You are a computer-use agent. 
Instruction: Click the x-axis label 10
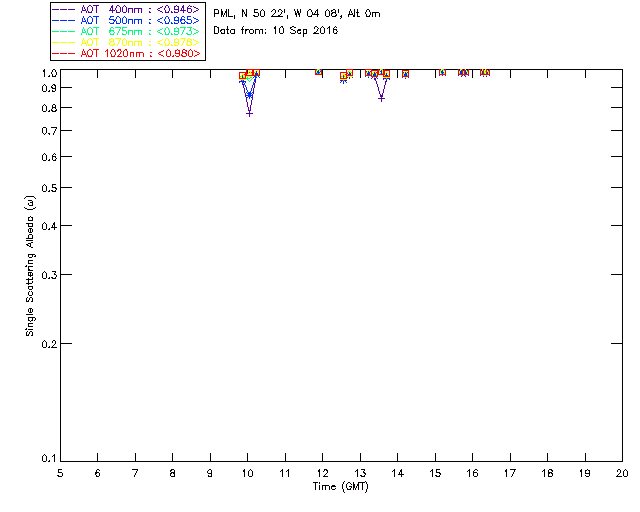pos(247,473)
